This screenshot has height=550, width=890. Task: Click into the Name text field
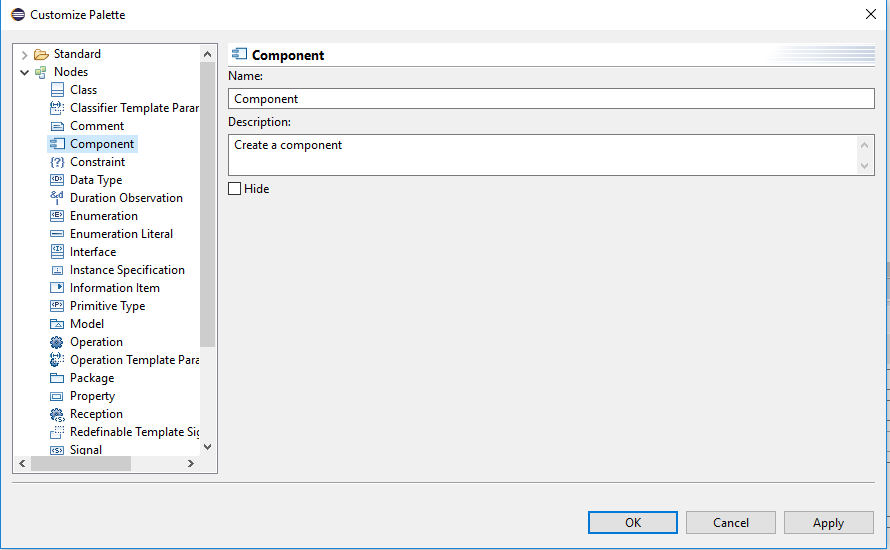coord(551,99)
